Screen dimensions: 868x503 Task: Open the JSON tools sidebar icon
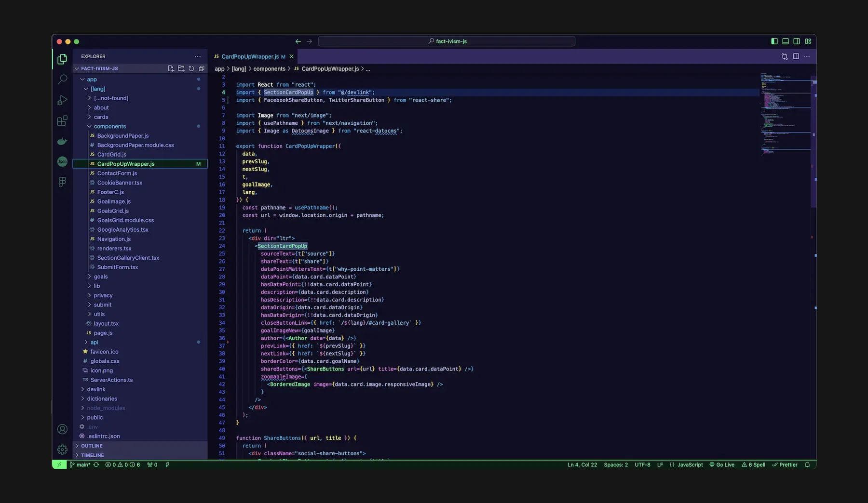62,161
